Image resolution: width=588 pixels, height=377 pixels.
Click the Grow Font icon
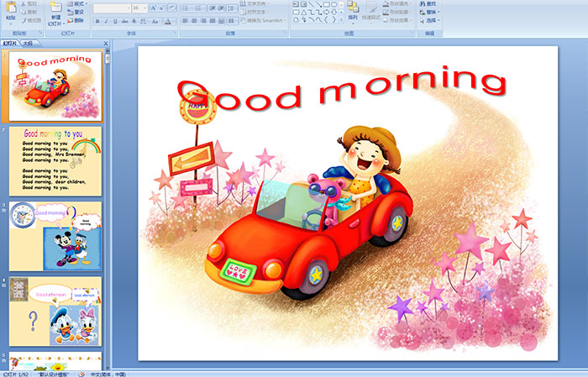point(154,8)
